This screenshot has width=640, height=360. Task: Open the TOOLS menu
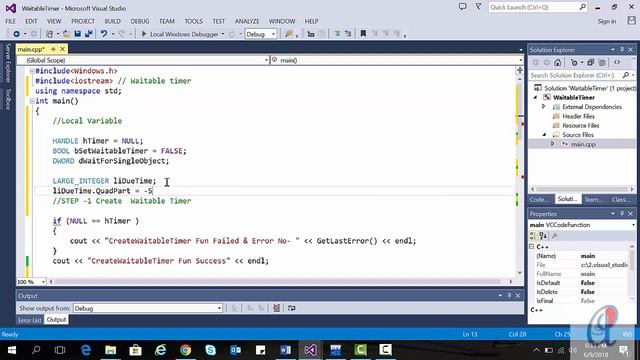pos(193,21)
